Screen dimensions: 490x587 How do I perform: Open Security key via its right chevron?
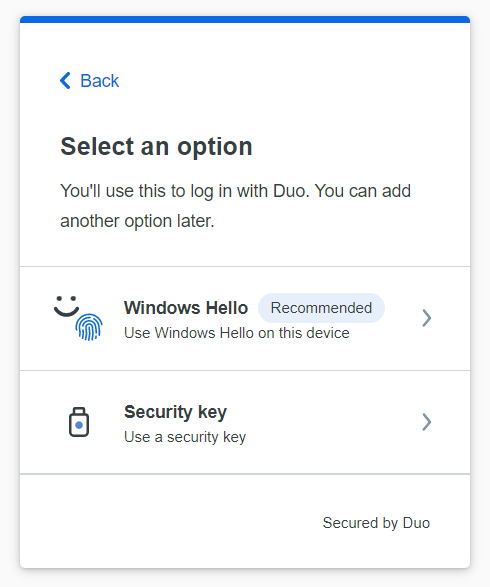pyautogui.click(x=427, y=422)
